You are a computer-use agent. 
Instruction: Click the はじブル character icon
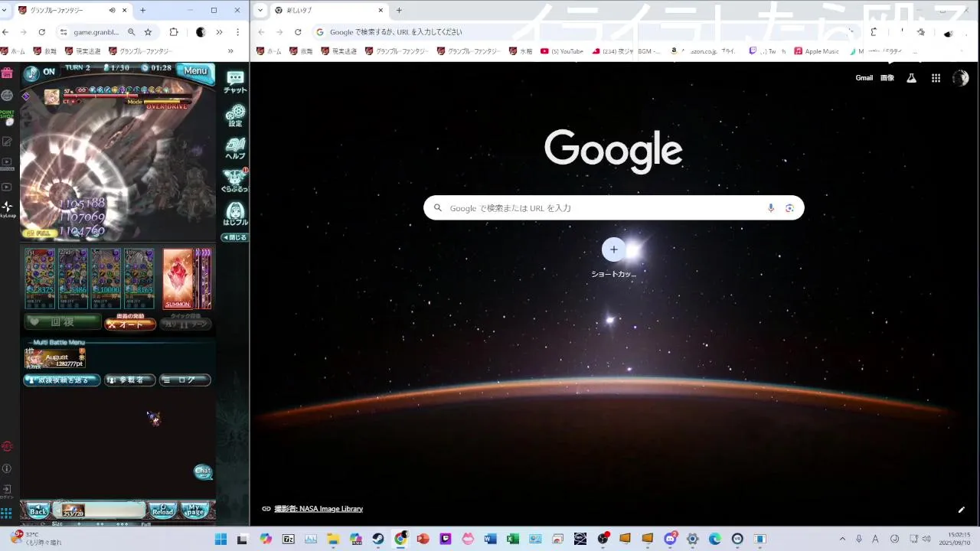(x=235, y=214)
